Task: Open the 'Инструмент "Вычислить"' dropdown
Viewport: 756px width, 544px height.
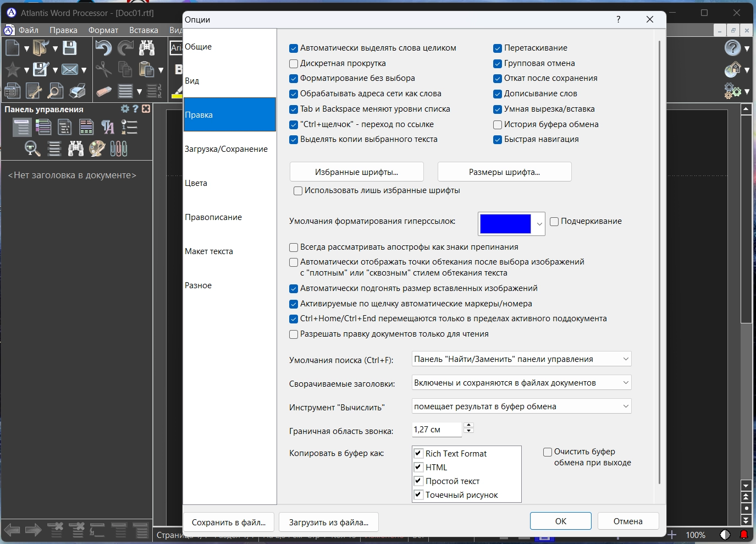Action: [x=522, y=406]
